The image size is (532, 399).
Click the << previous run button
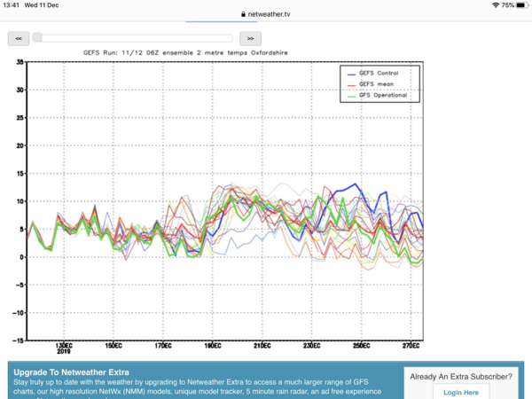tap(18, 38)
